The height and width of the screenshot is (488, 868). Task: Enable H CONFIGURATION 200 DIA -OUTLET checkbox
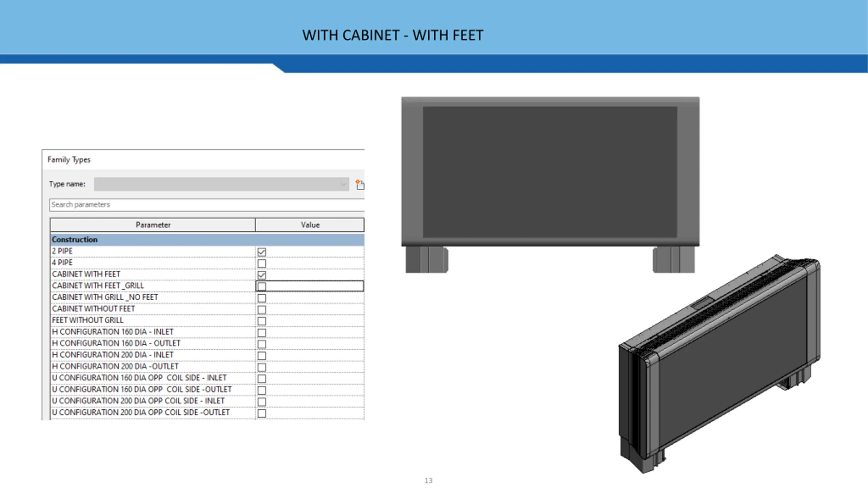[262, 367]
